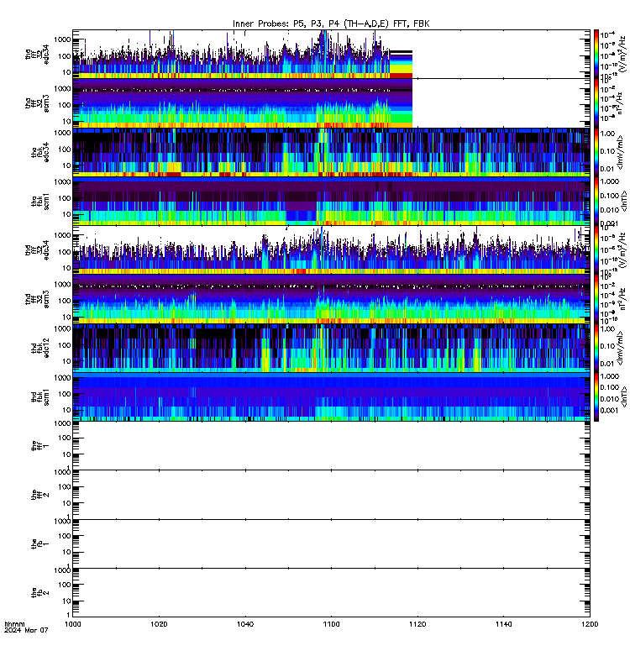Click the 10 Hz tick of thd fbk scm1
The height and width of the screenshot is (672, 630).
[x=66, y=410]
